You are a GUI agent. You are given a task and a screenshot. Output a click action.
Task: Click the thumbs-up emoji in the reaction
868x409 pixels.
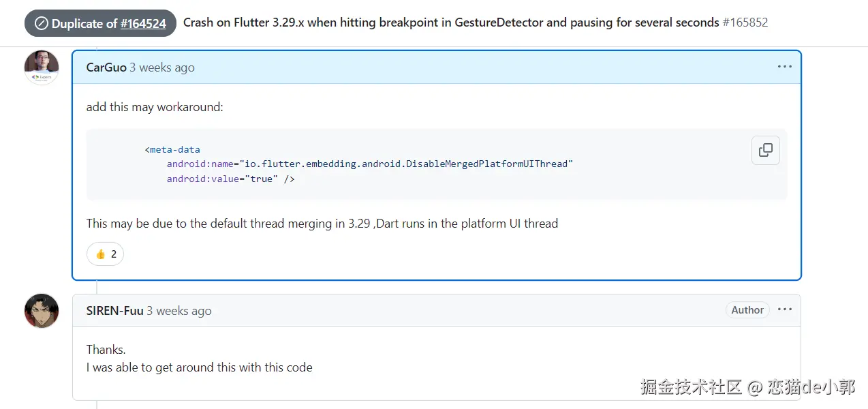tap(100, 254)
